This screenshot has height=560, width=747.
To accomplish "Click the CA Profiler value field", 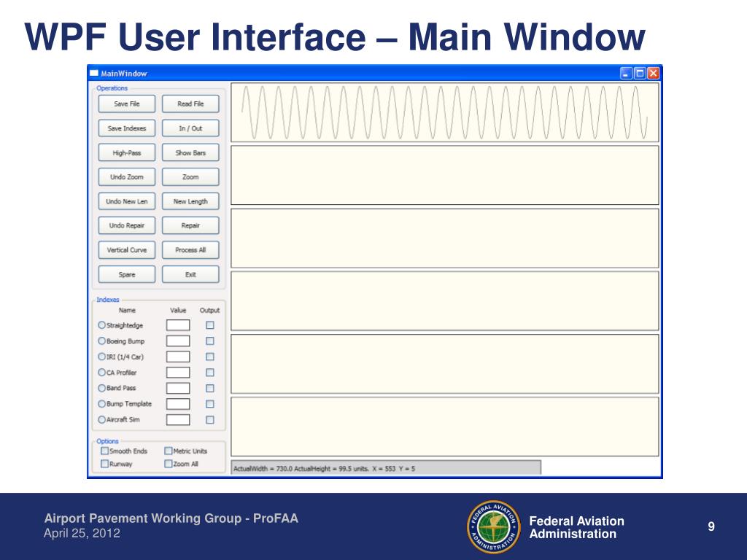I will (178, 373).
